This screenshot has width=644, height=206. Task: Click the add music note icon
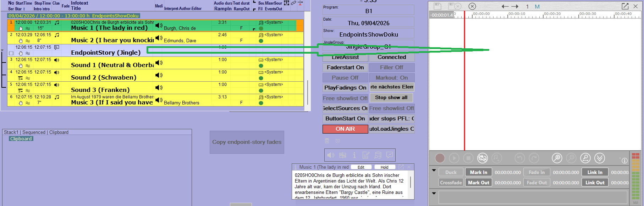497,158
